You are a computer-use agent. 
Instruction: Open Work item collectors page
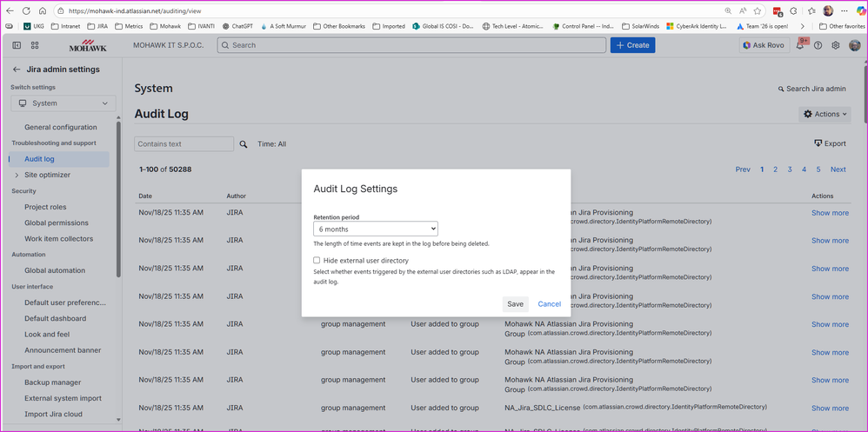pos(58,239)
